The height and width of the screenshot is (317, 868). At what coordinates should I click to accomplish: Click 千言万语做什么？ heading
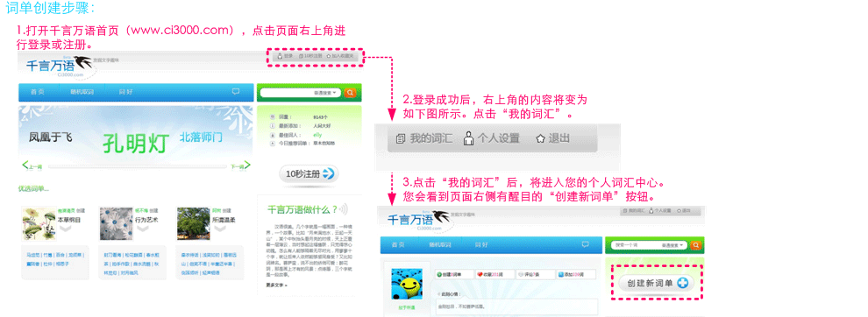pos(302,209)
